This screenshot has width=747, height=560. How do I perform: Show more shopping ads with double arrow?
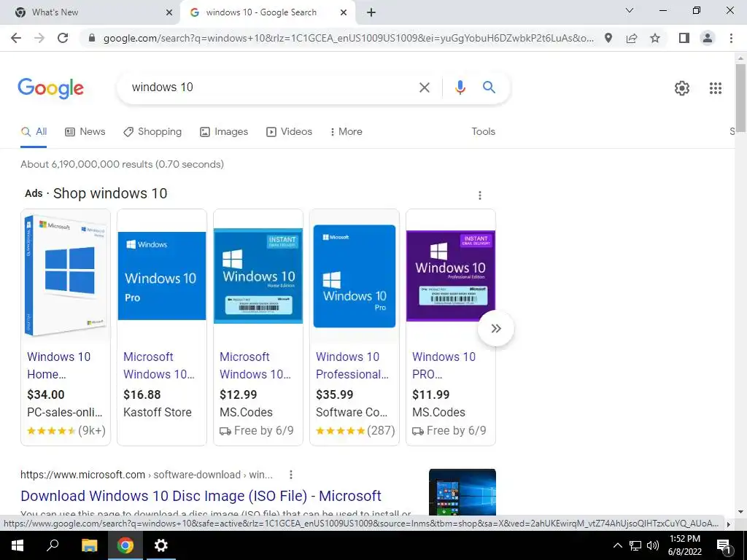coord(496,329)
